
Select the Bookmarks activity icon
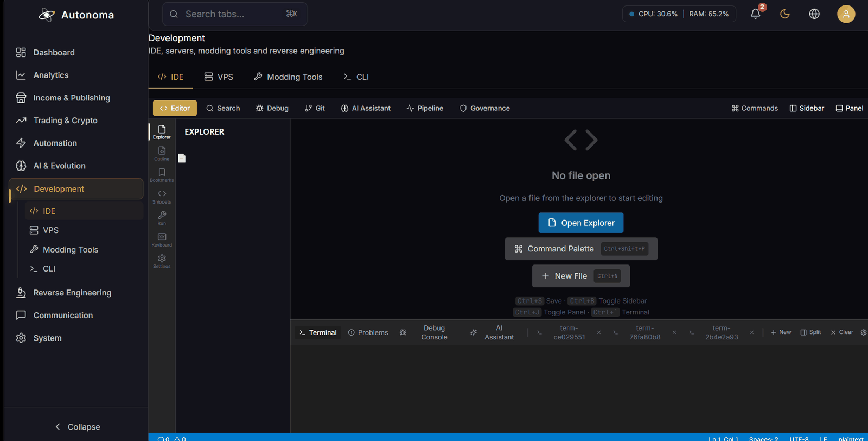[x=162, y=175]
